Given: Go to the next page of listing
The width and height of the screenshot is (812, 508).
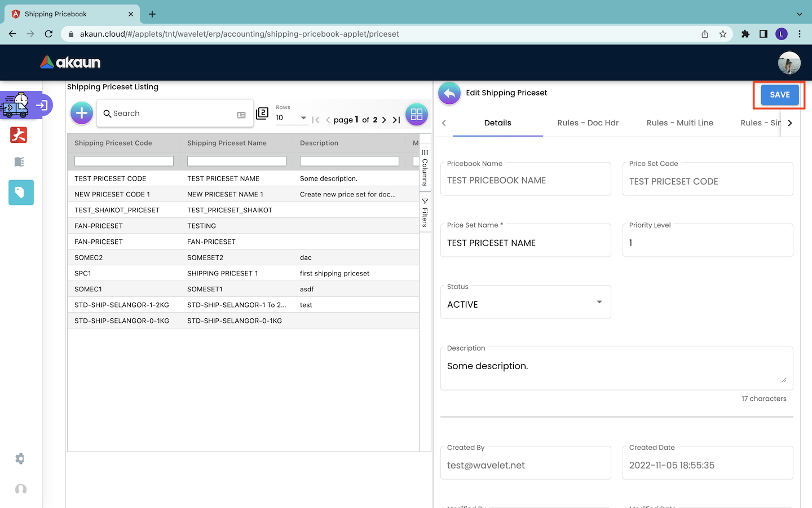Looking at the screenshot, I should (x=384, y=120).
